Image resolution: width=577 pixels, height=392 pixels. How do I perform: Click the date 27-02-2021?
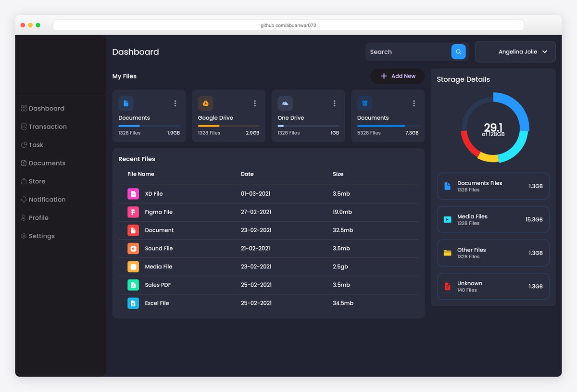click(256, 212)
